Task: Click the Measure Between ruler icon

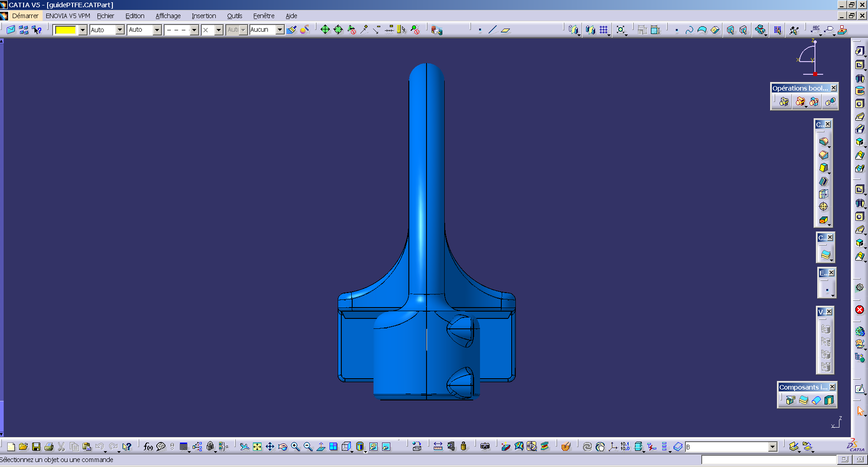Action: (438, 447)
